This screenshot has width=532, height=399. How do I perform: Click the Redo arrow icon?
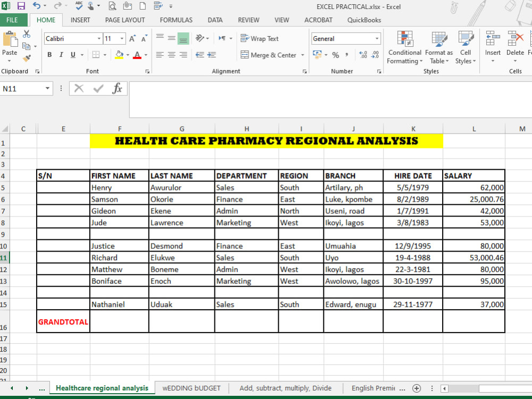click(57, 6)
